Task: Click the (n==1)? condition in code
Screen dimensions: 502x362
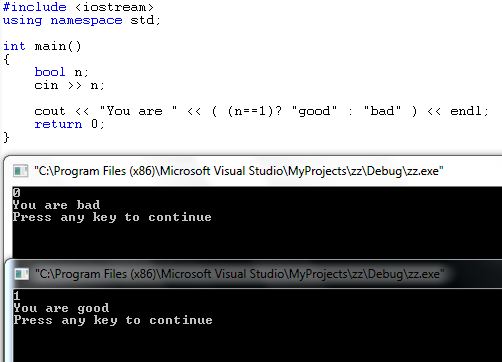Action: (x=255, y=111)
